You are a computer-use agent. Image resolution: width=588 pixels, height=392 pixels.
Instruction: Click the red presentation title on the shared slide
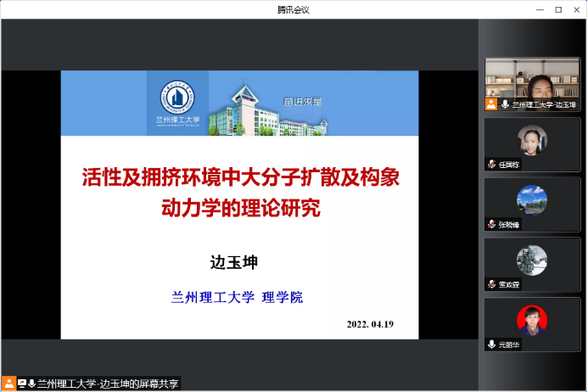point(240,193)
